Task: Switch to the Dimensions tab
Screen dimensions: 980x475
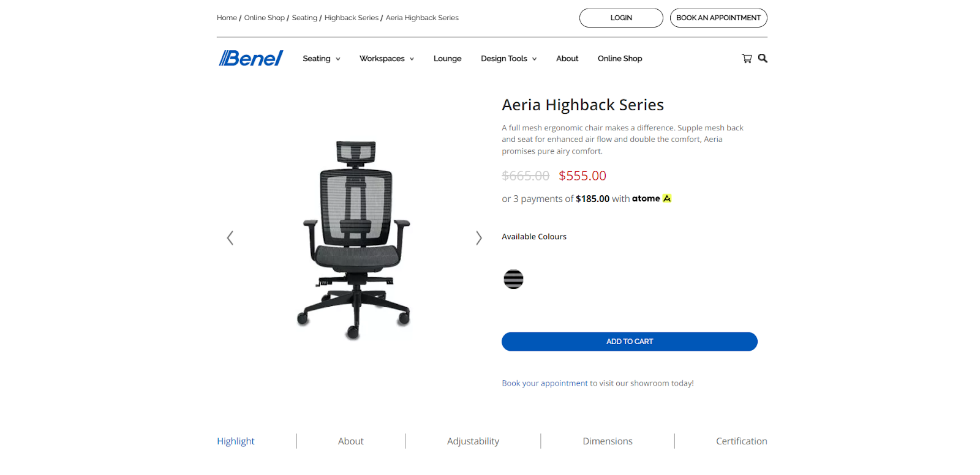Action: pos(608,441)
